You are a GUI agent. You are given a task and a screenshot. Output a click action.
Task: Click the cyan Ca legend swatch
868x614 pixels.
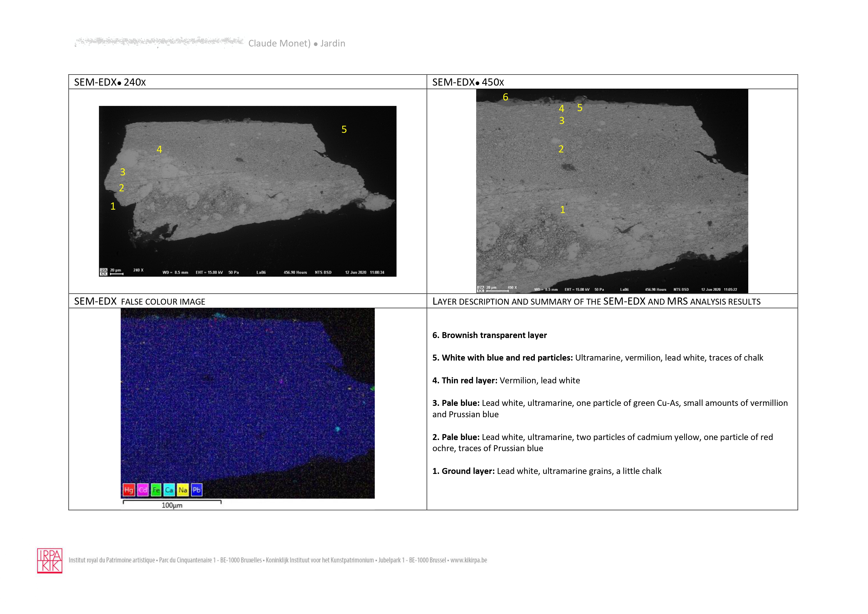169,490
